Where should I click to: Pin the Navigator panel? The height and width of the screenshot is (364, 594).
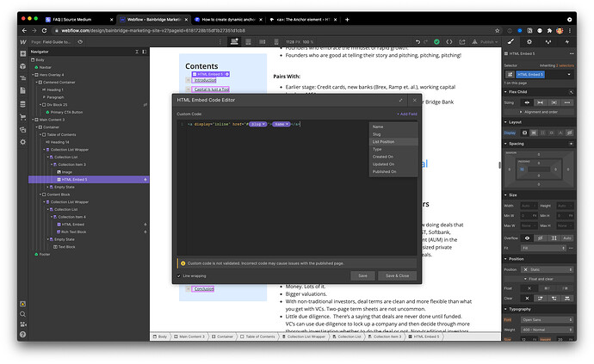point(145,52)
